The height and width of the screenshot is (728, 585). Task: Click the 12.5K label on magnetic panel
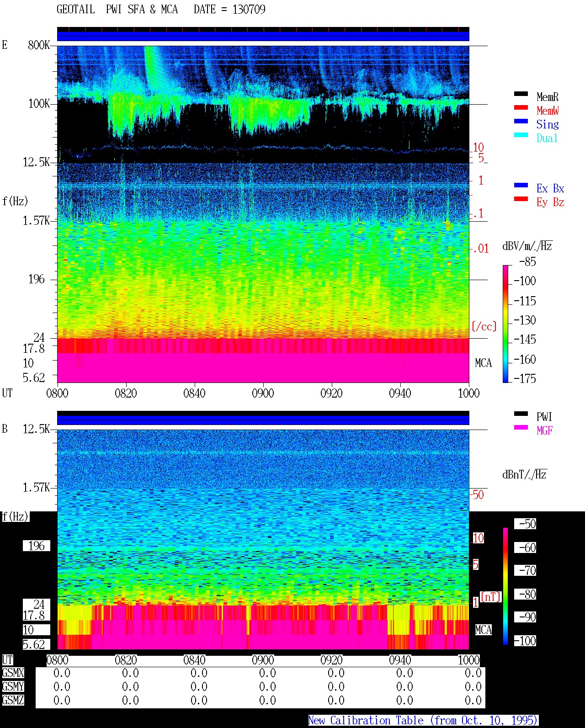coord(37,429)
